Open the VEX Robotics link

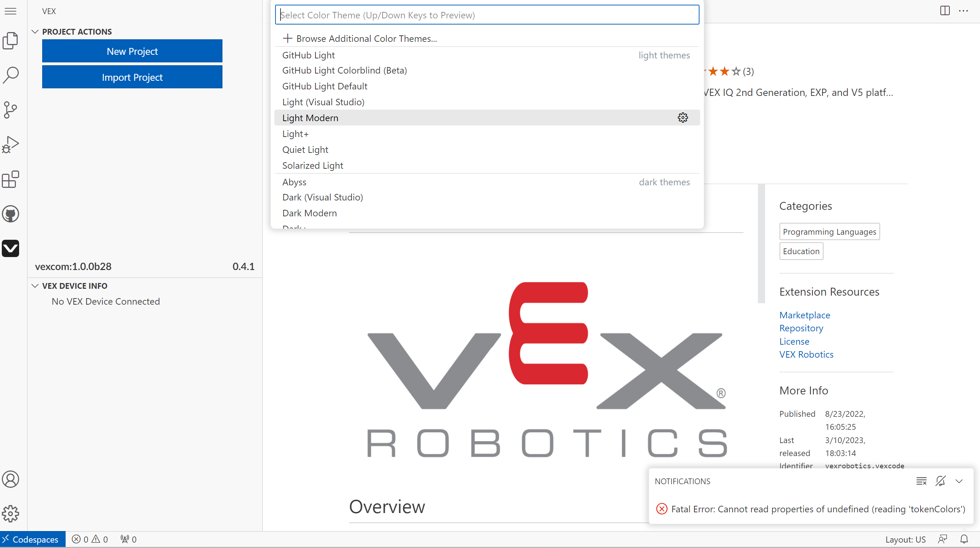pos(806,354)
